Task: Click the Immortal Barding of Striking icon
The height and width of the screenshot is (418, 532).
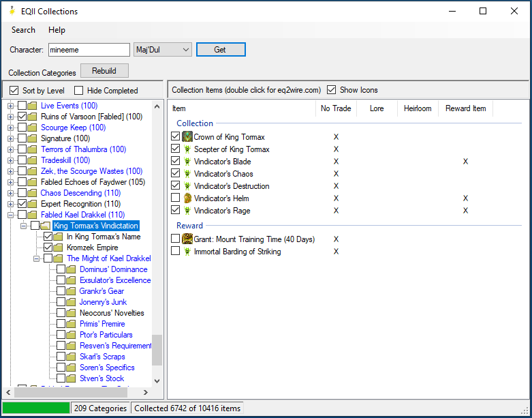Action: (x=187, y=251)
